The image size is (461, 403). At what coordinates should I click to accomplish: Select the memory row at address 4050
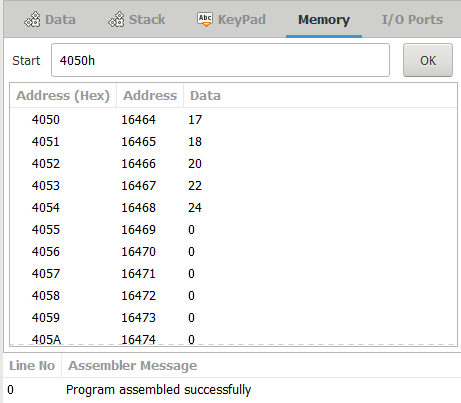233,120
